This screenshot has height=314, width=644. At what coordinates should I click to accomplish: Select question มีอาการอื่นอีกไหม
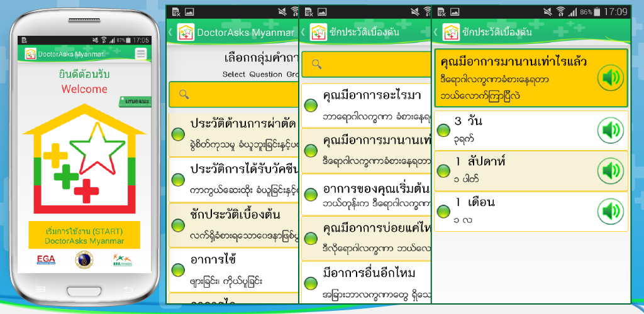click(x=367, y=282)
